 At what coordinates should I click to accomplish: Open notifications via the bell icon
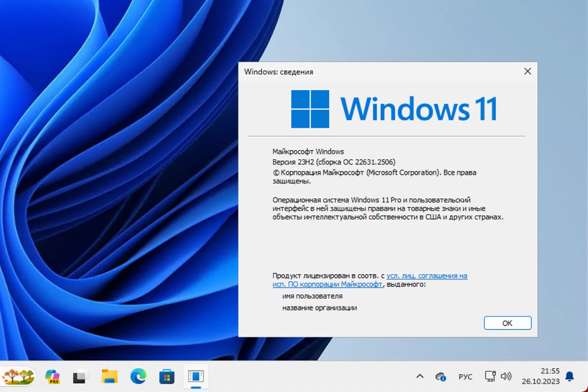click(x=570, y=376)
